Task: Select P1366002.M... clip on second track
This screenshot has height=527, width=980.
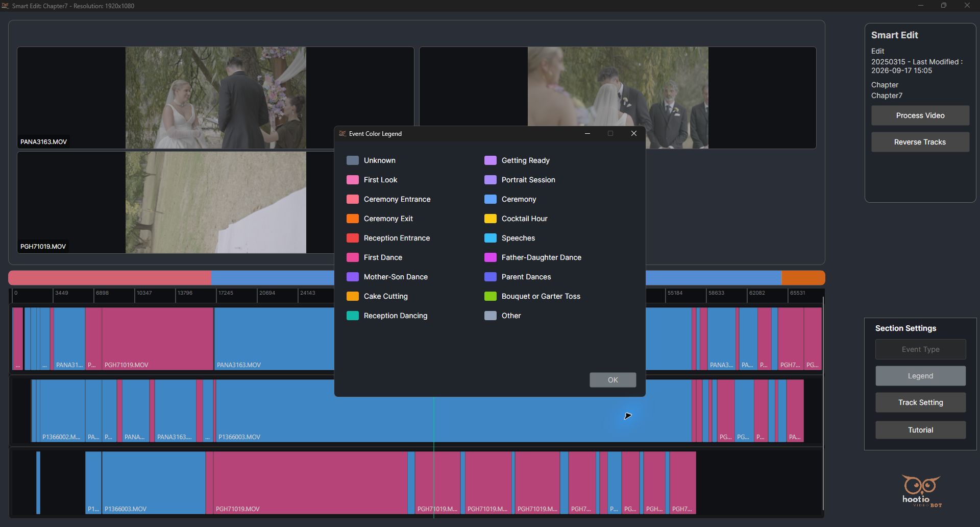Action: coord(62,411)
